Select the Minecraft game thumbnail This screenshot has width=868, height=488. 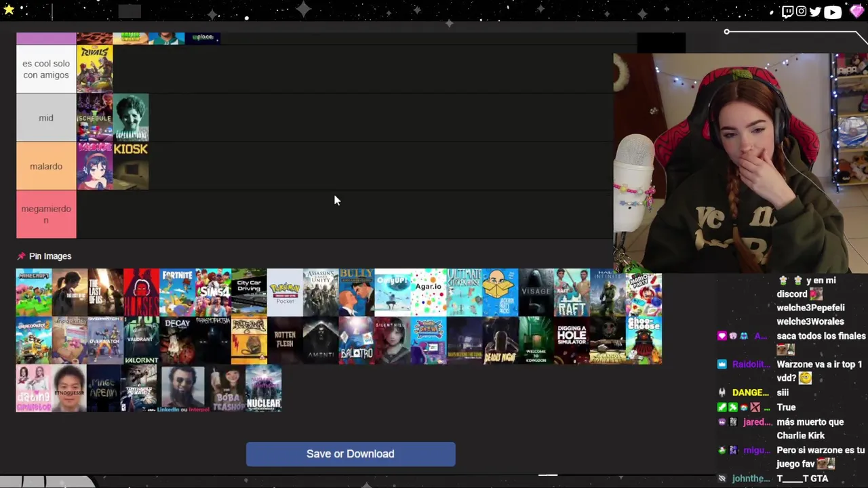tap(34, 293)
